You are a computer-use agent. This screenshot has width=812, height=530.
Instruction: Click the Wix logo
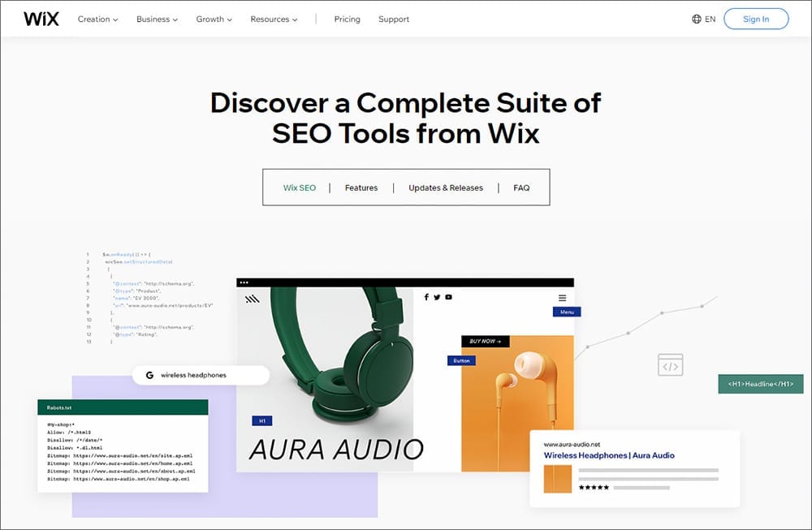tap(41, 19)
